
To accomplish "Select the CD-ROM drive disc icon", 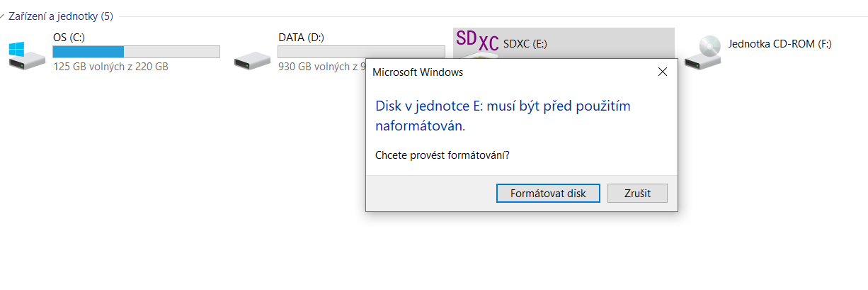I will [x=702, y=52].
